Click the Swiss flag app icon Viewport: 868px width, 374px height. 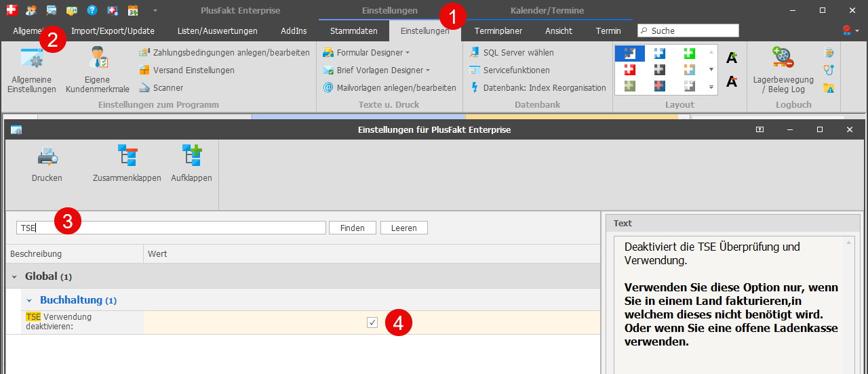click(11, 10)
